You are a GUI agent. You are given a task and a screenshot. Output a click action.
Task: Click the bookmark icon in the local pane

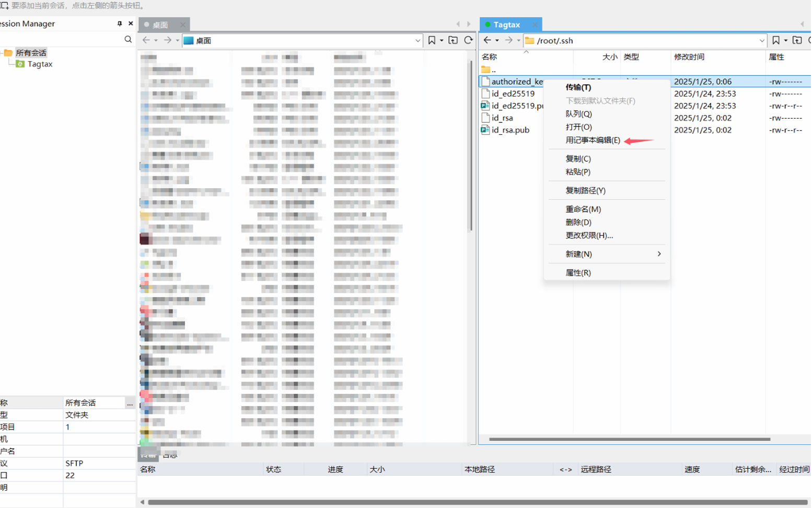pyautogui.click(x=432, y=40)
